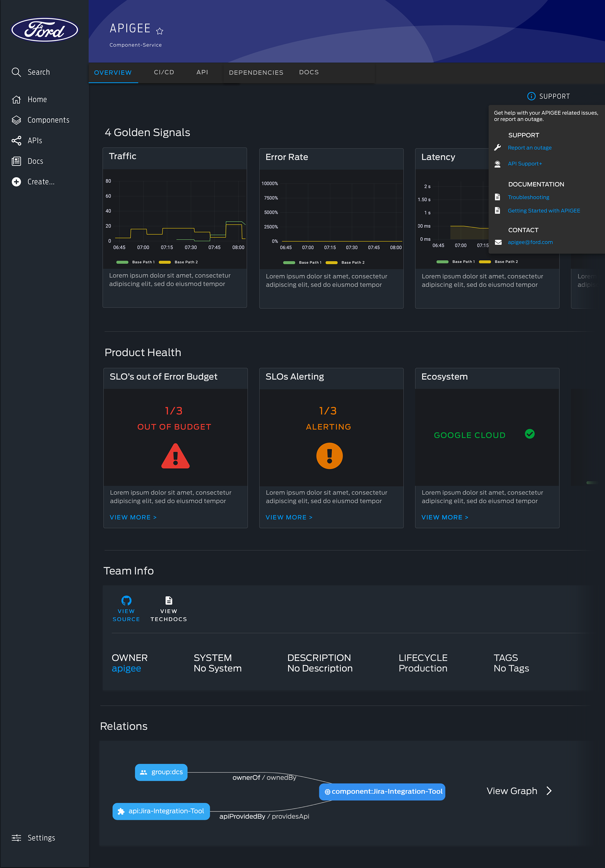Click component icon in Jira-Integration-Tool node

327,792
